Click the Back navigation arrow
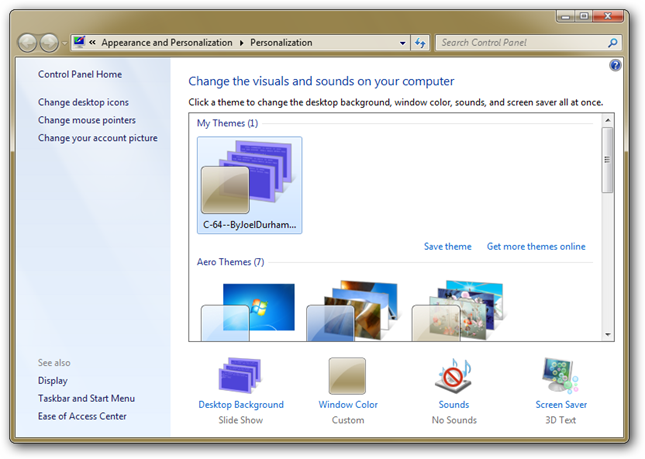This screenshot has height=459, width=645. [28, 43]
